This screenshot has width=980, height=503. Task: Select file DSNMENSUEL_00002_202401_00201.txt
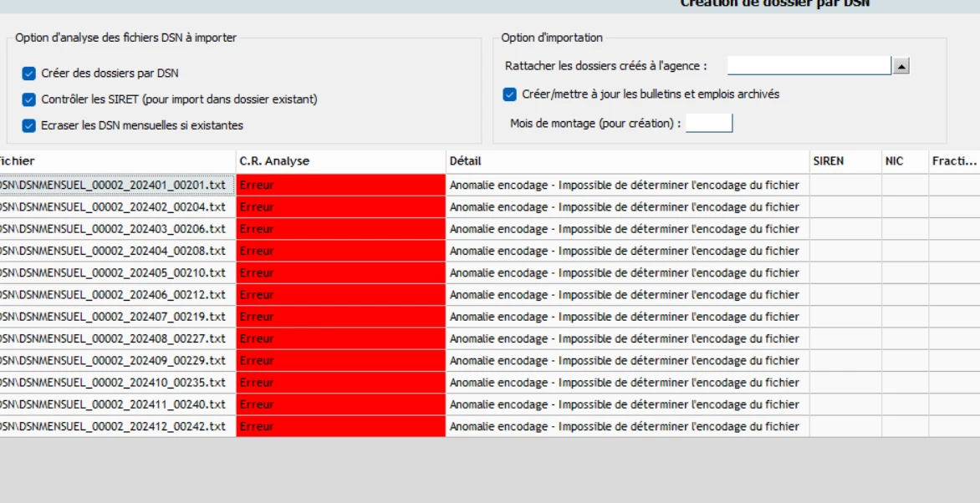point(118,185)
